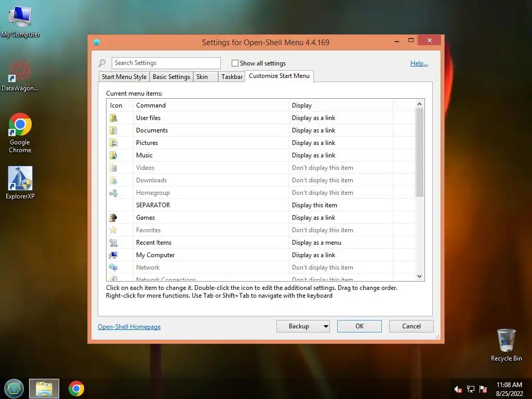532x399 pixels.
Task: Visit the Open-Shell Homepage link
Action: pos(129,327)
